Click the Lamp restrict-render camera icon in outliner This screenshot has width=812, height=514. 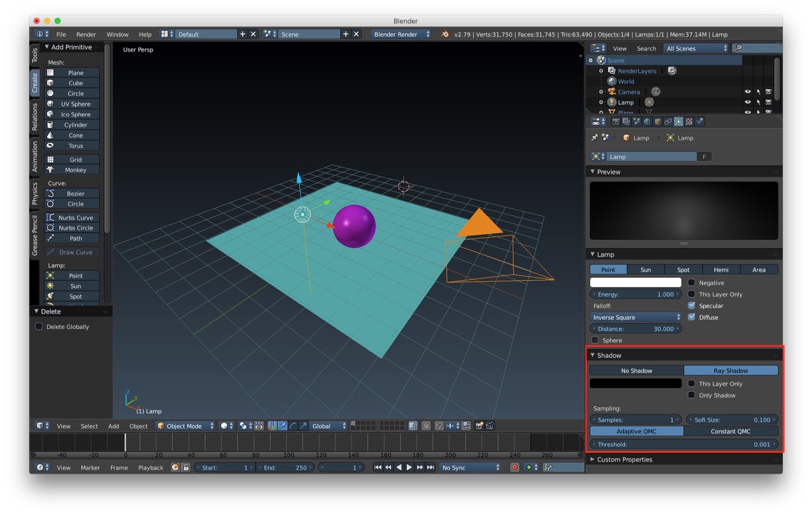tap(768, 102)
